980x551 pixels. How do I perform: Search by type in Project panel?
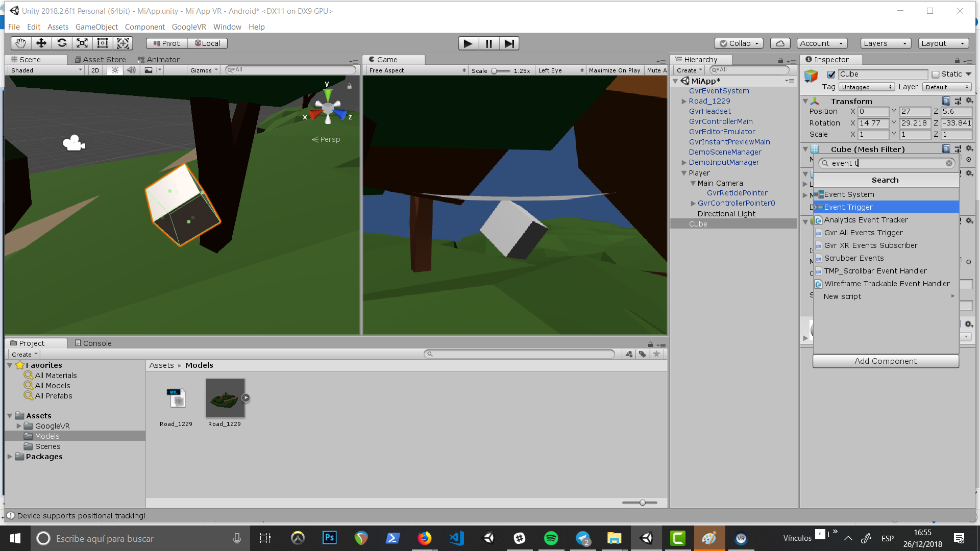tap(629, 354)
